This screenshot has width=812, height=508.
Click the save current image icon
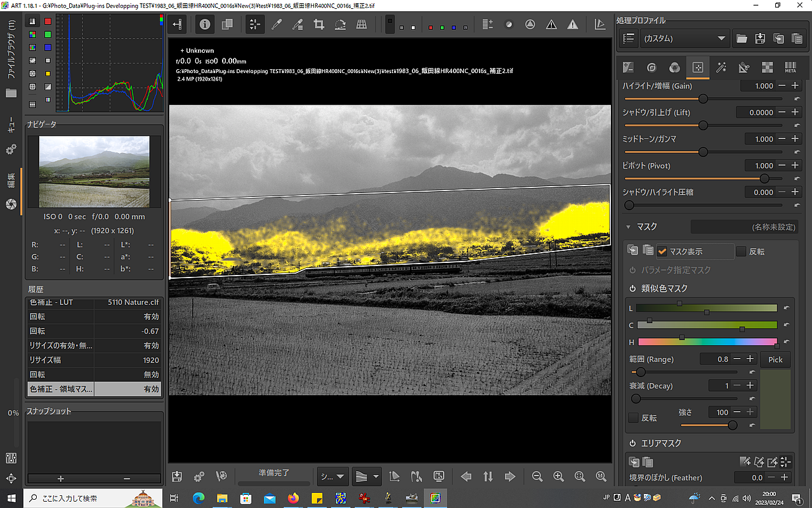coord(177,476)
